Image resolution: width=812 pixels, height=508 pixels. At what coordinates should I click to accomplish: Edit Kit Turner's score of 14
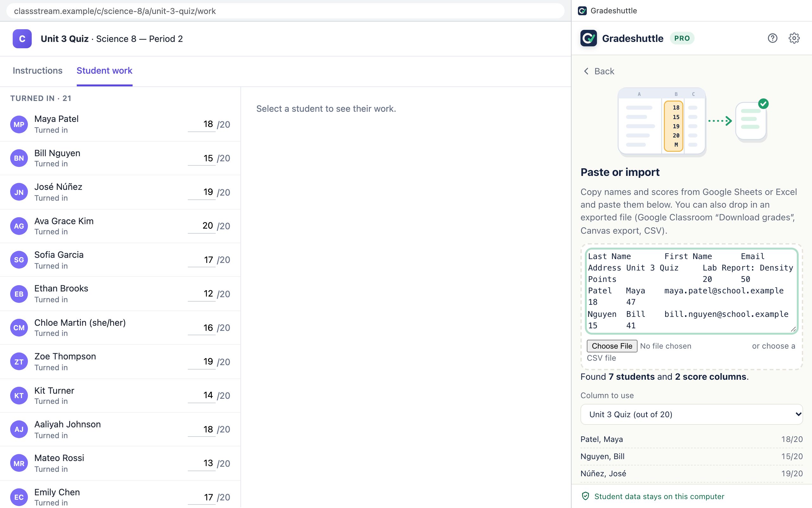pos(201,396)
